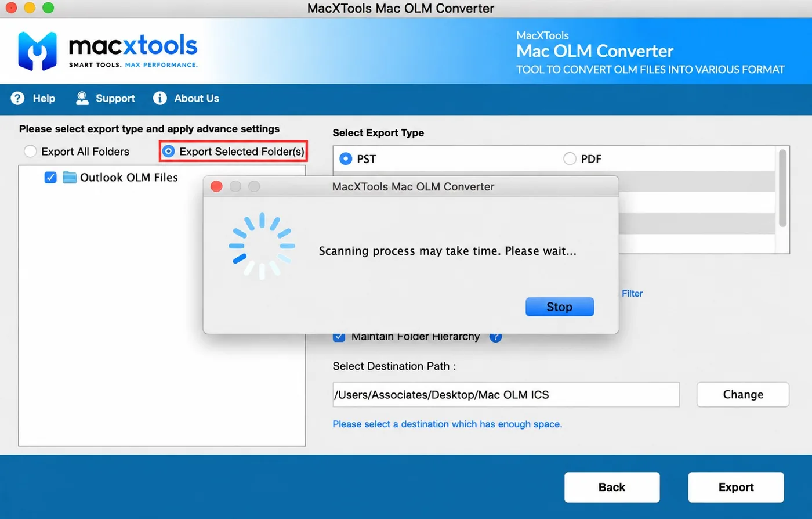The width and height of the screenshot is (812, 519).
Task: Click the About Us info icon
Action: click(x=160, y=98)
